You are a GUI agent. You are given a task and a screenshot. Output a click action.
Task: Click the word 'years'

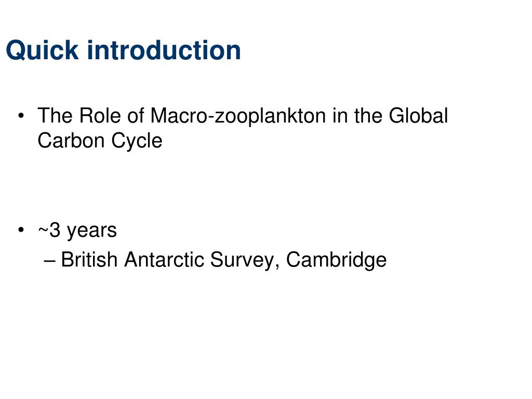(92, 231)
